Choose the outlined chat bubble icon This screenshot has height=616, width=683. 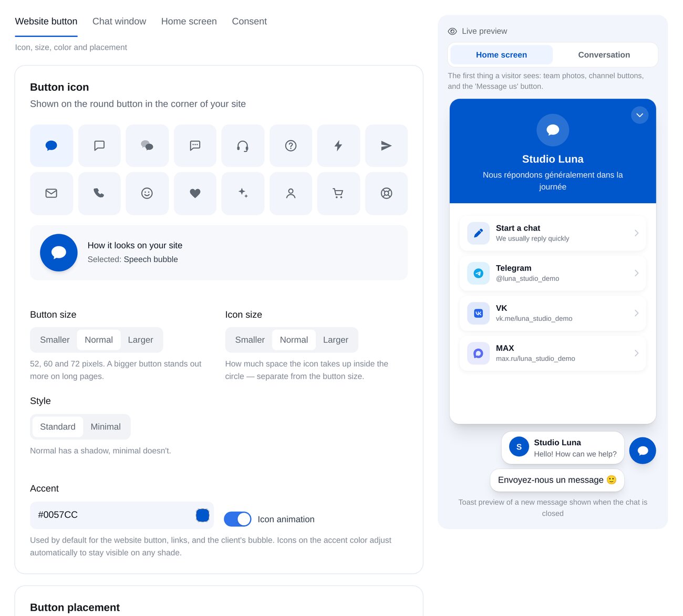(99, 145)
